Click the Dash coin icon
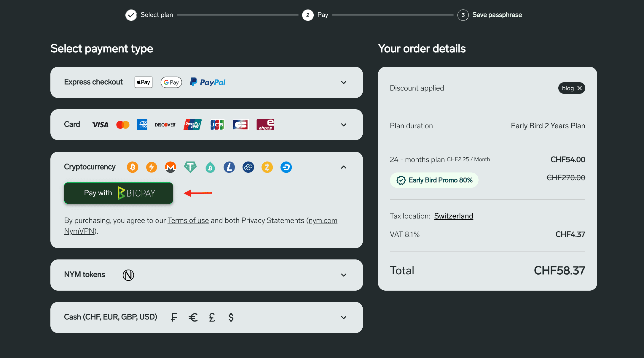The image size is (644, 358). (286, 167)
